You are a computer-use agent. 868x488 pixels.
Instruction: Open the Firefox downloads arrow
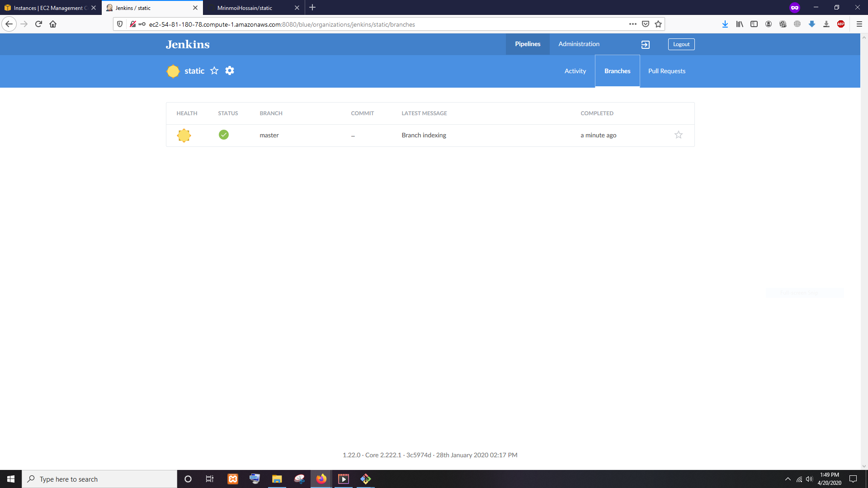(725, 24)
